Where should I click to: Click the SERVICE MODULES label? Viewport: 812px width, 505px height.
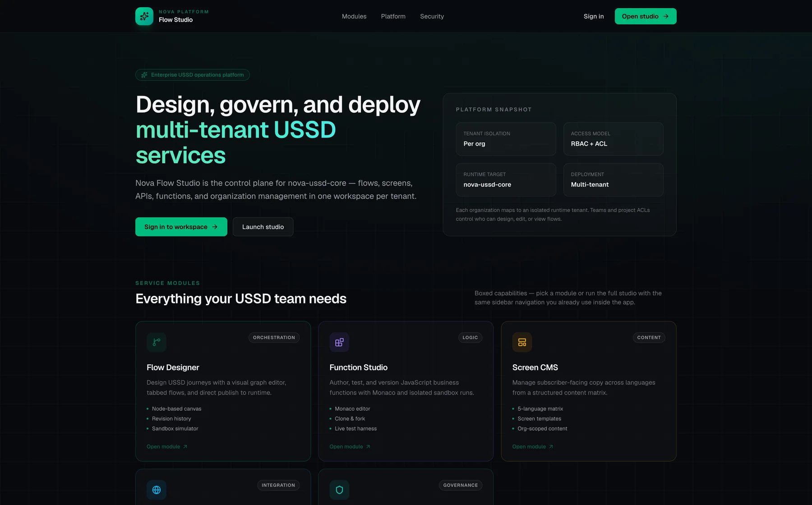(x=168, y=283)
